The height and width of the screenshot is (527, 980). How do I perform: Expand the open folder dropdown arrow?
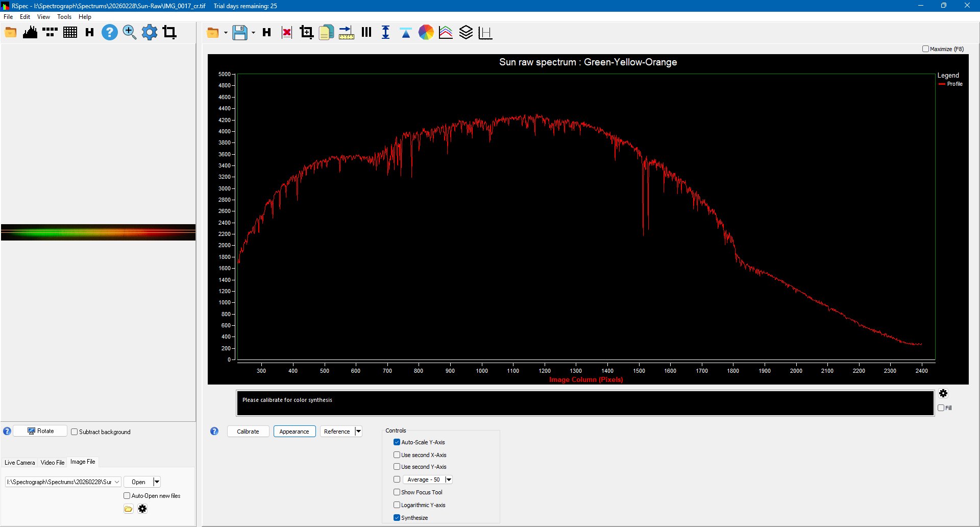pyautogui.click(x=226, y=33)
